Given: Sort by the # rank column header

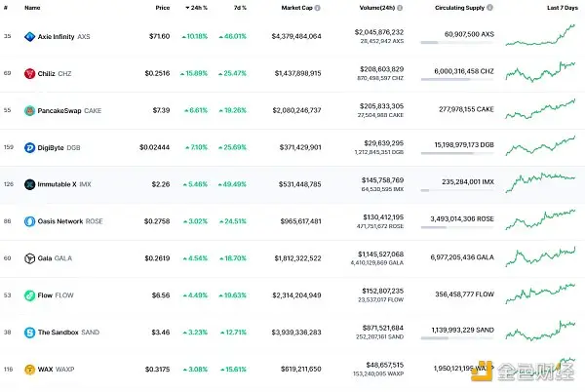Looking at the screenshot, I should [6, 8].
